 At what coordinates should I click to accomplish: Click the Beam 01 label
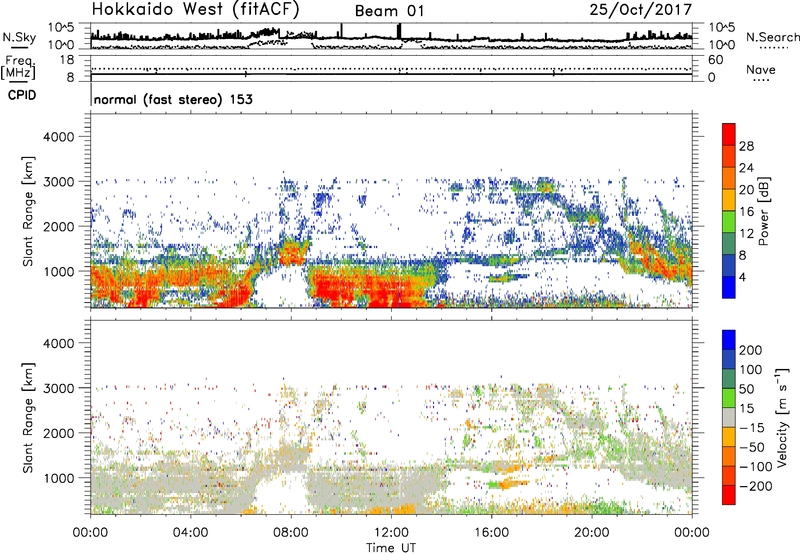[389, 11]
